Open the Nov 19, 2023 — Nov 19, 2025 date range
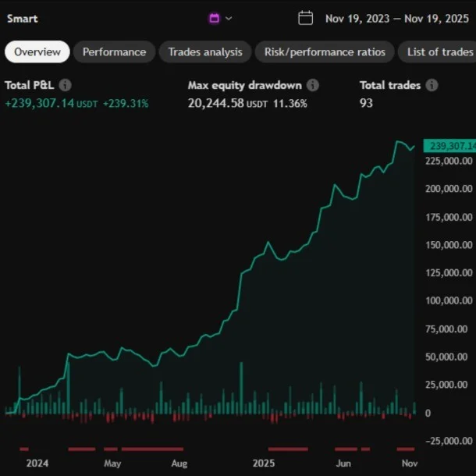The image size is (476, 476). (392, 18)
